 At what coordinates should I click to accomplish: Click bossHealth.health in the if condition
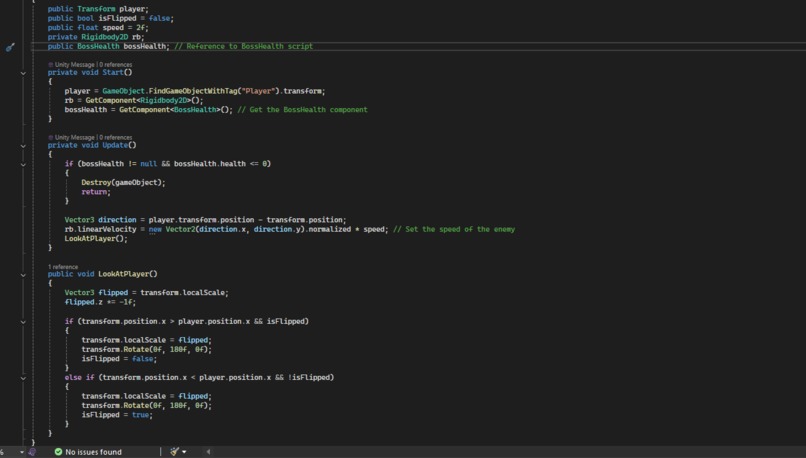(x=210, y=164)
